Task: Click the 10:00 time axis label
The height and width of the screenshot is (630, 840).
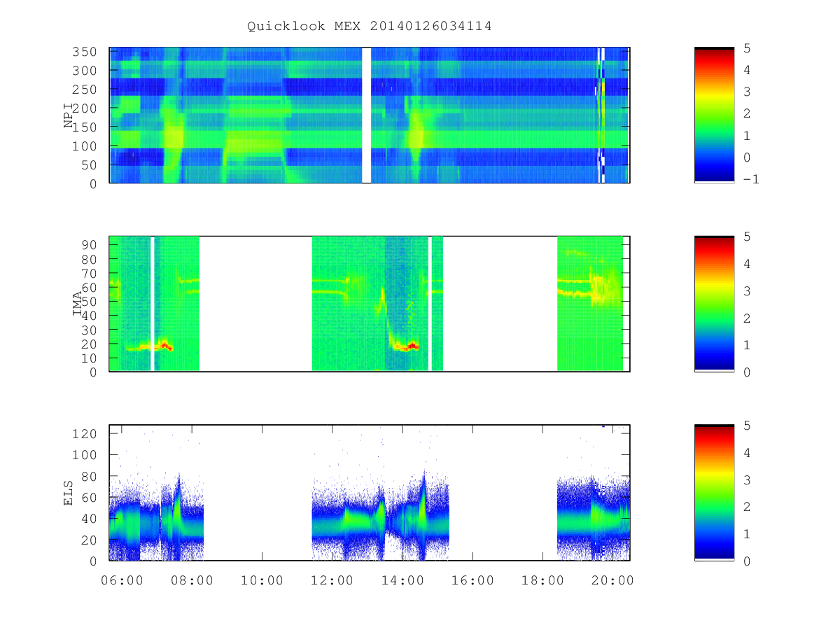Action: coord(262,580)
